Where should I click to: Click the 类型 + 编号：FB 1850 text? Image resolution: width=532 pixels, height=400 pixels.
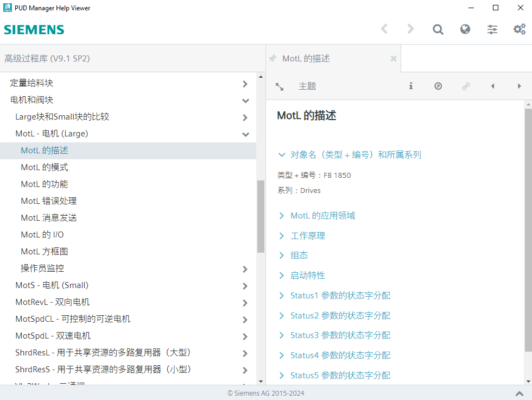tap(314, 175)
